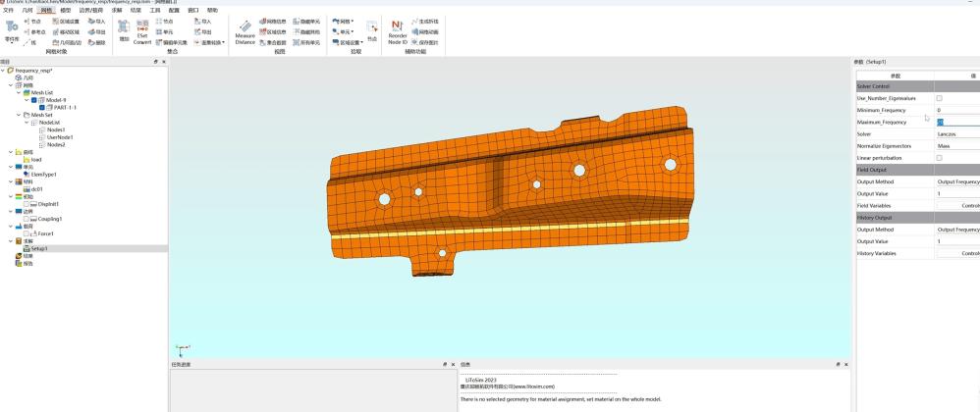Select the UserNode1 tree item
The height and width of the screenshot is (412, 980).
click(60, 137)
